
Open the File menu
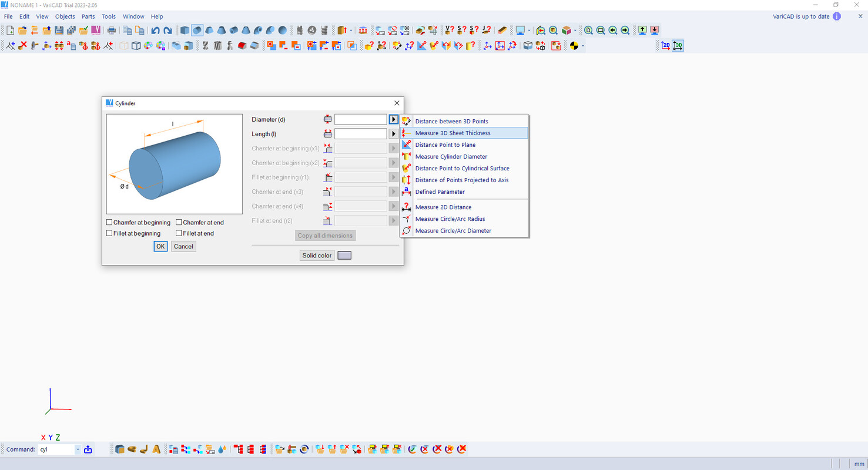8,16
